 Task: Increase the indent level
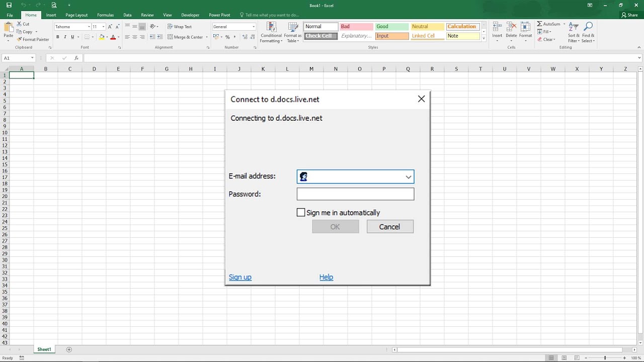(159, 37)
